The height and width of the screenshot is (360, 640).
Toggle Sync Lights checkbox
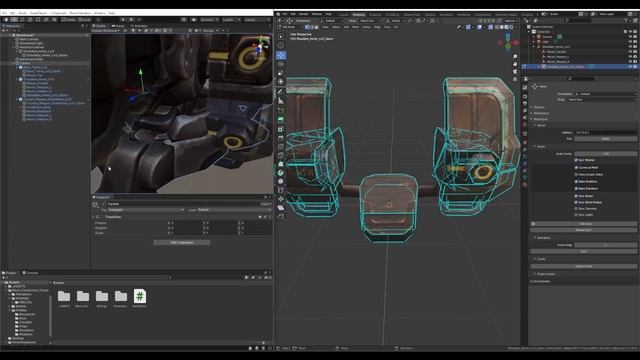pyautogui.click(x=576, y=215)
